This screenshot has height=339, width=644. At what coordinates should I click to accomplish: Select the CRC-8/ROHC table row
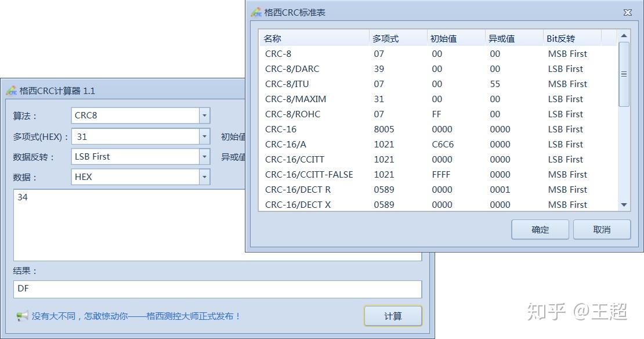coord(348,114)
